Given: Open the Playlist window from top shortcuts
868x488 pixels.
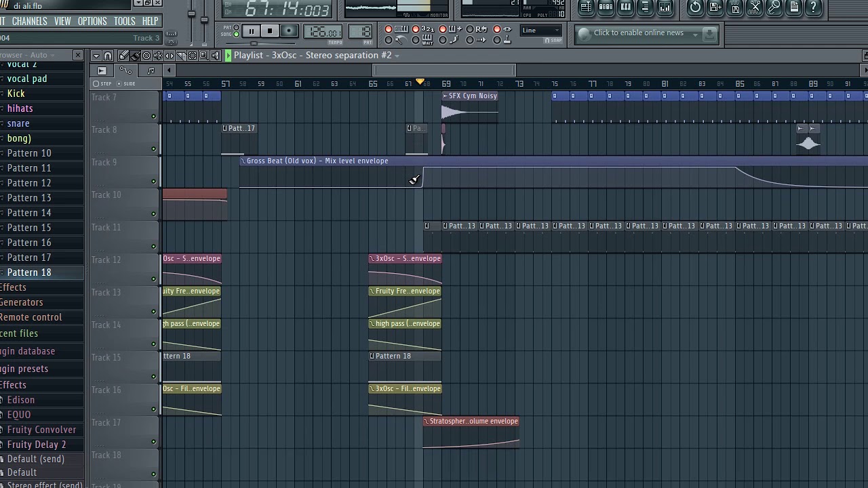Looking at the screenshot, I should [587, 7].
